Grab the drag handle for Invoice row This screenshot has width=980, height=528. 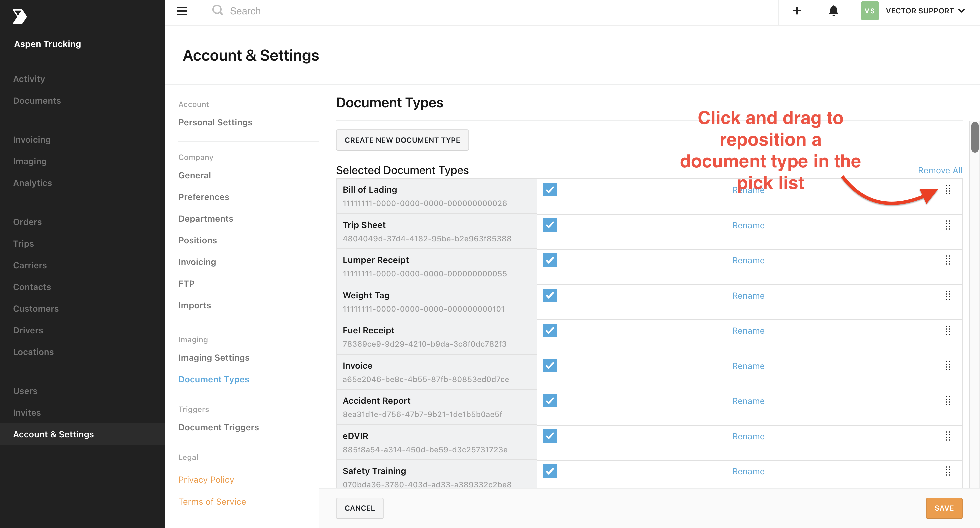(948, 366)
